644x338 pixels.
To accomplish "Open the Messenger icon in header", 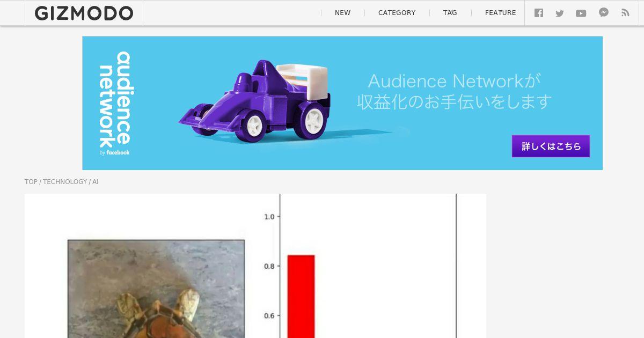I will coord(604,12).
